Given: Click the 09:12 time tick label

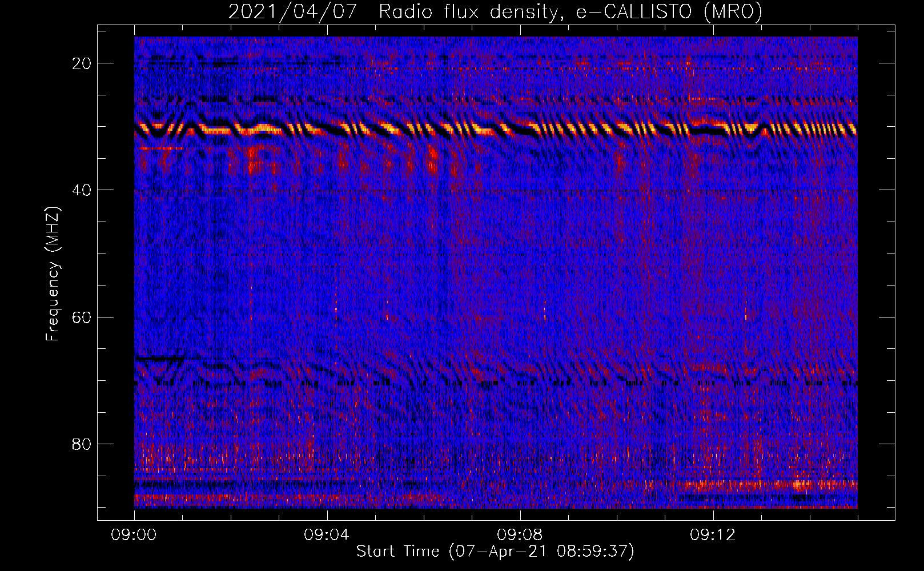Looking at the screenshot, I should (713, 534).
